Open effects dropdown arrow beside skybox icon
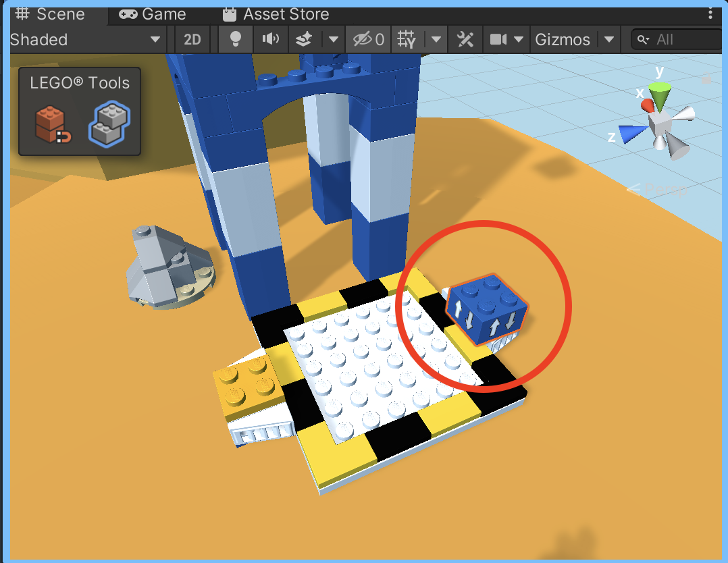728x563 pixels. point(334,40)
